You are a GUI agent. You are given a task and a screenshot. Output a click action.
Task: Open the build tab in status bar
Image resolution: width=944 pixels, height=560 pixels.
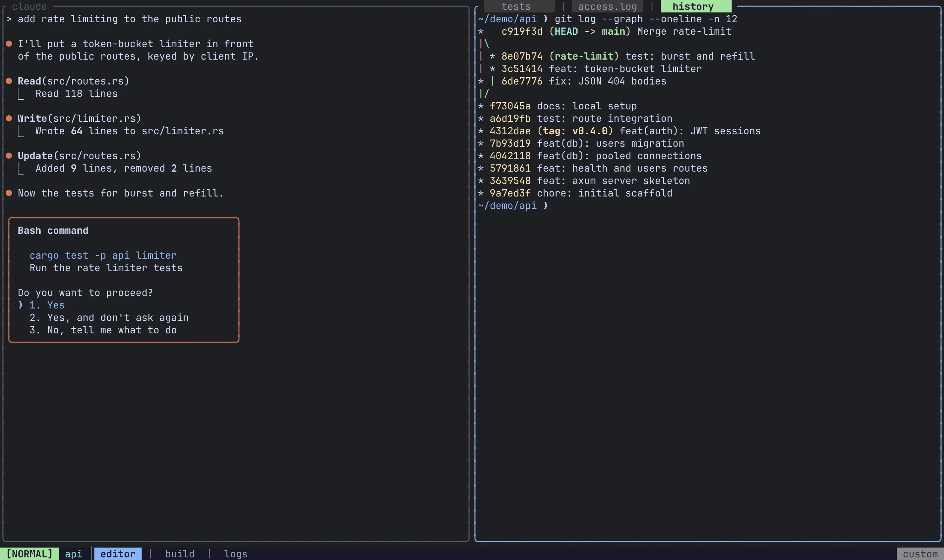tap(180, 553)
